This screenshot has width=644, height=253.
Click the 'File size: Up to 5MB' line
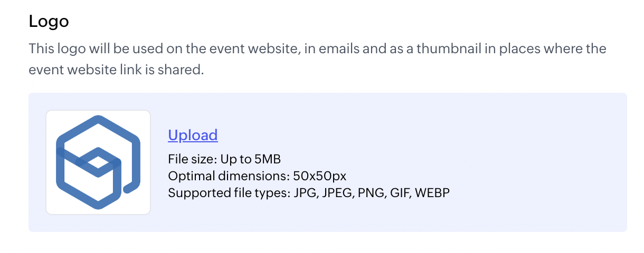coord(224,159)
